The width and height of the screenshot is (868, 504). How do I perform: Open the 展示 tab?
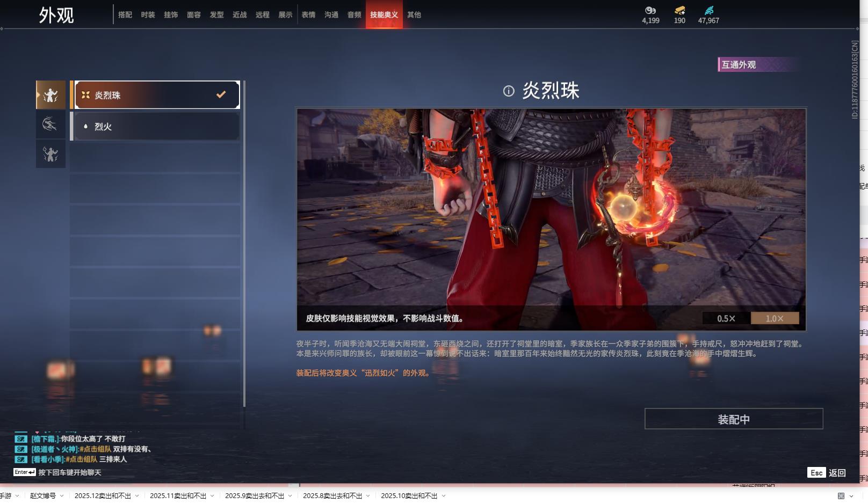285,14
